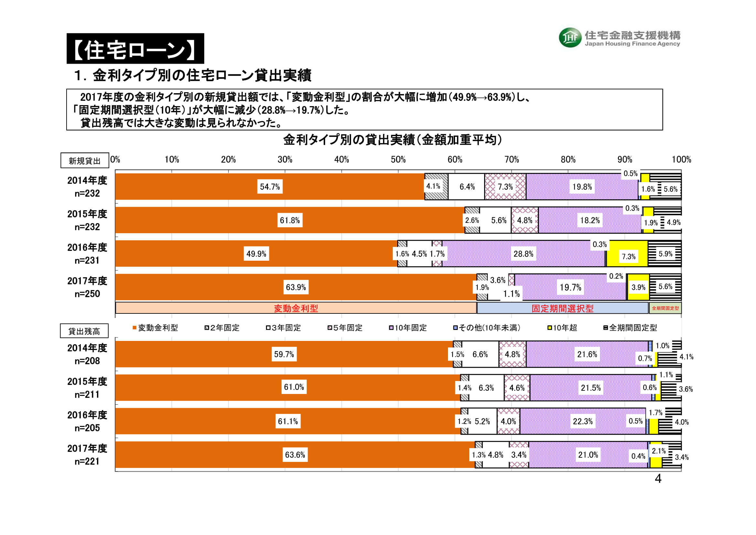Click the 61.8% data label

coord(290,220)
